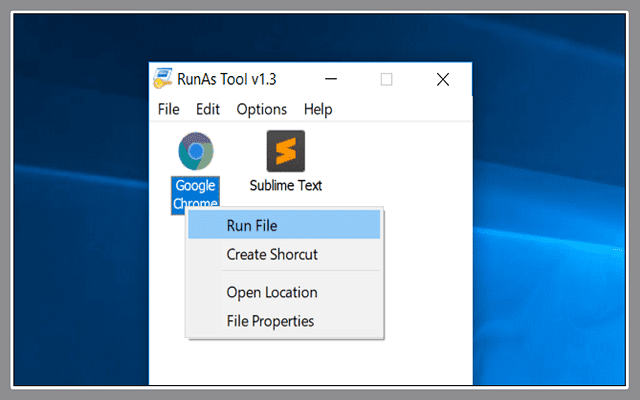Minimize the RunAs Tool window

click(331, 79)
